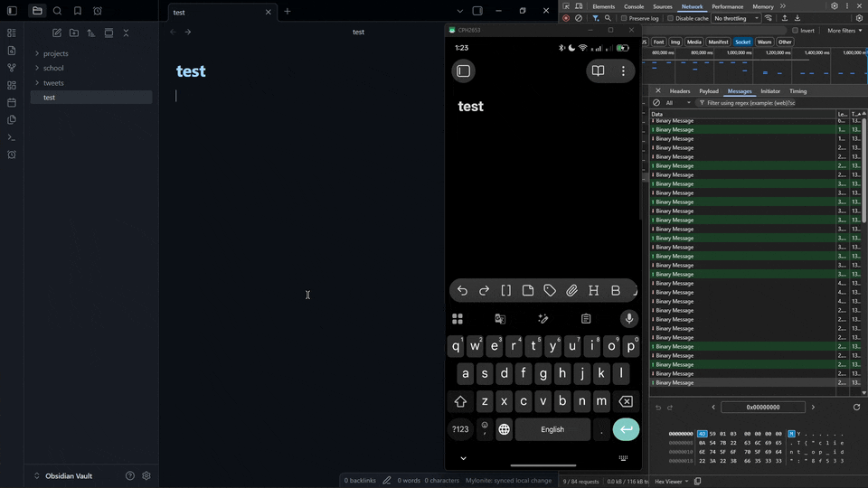Toggle Obsidian left sidebar collapse icon
This screenshot has width=868, height=488.
click(12, 11)
